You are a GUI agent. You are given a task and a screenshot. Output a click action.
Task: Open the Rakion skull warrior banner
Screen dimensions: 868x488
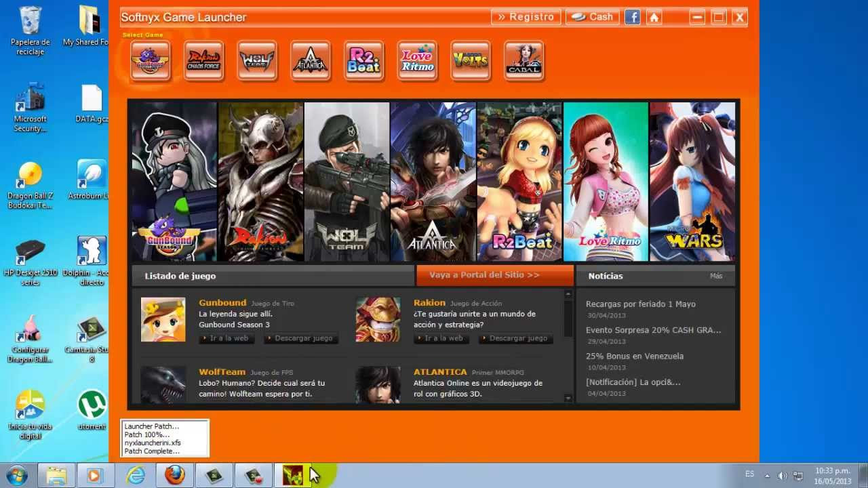point(260,181)
